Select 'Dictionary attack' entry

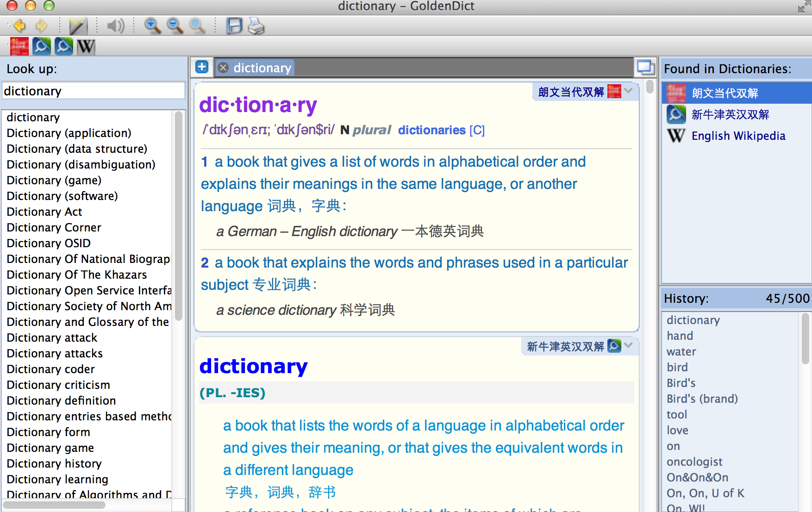tap(52, 338)
